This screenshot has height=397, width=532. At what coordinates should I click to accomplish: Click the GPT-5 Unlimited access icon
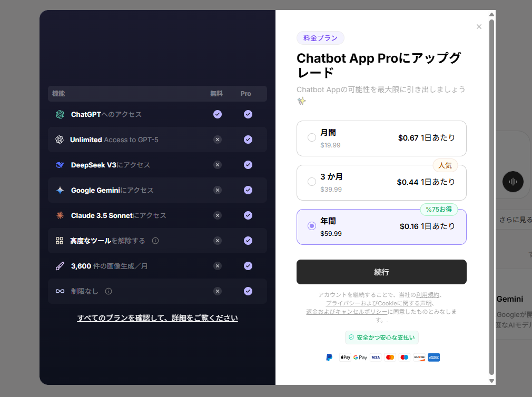click(x=60, y=140)
